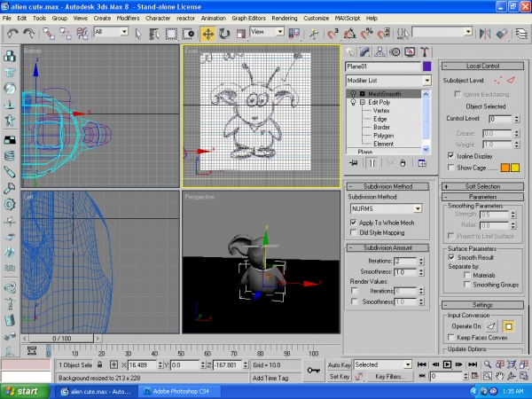Toggle the 3D Snaps icon
The height and width of the screenshot is (399, 532).
[x=332, y=34]
